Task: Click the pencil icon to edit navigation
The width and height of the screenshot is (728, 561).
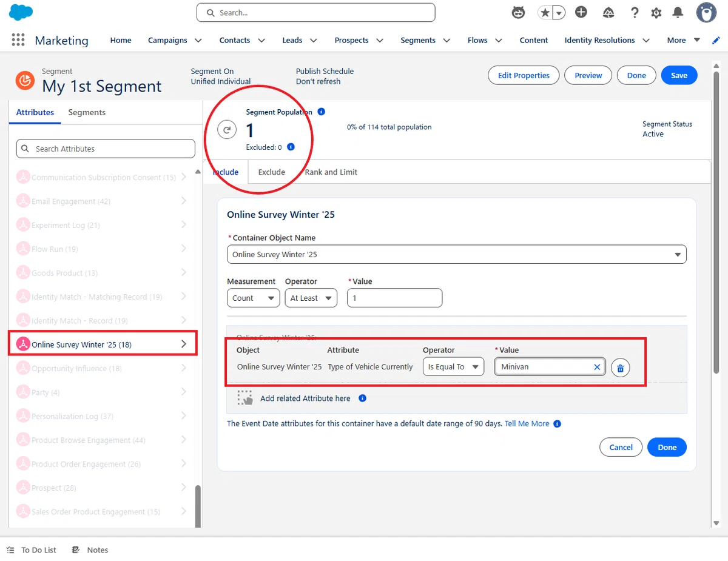Action: click(x=716, y=40)
